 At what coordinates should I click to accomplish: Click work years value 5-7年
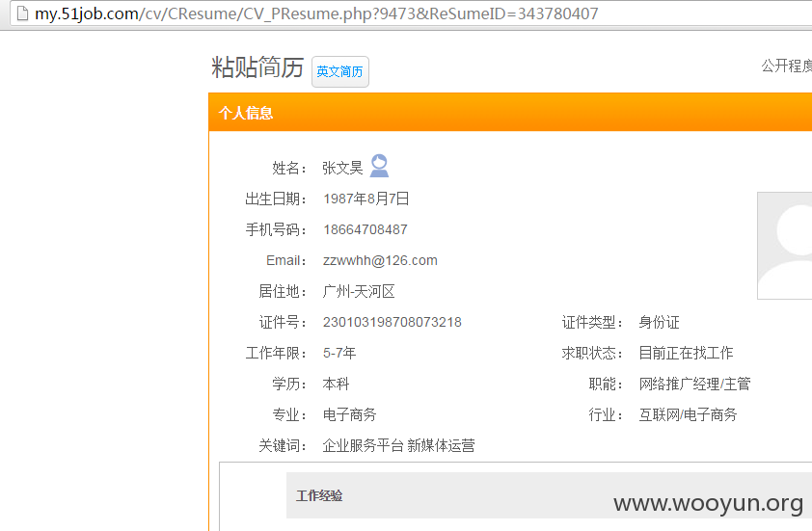[x=339, y=353]
